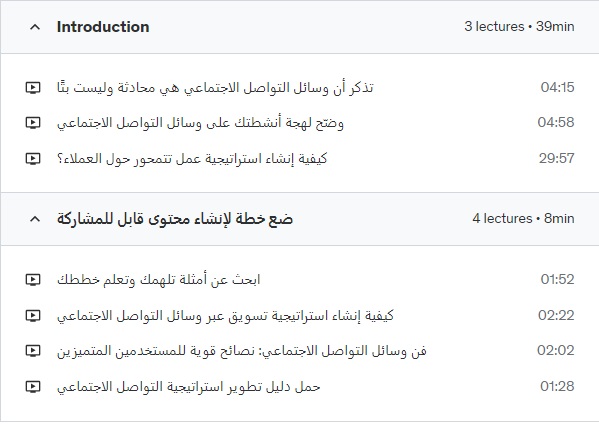Viewport: 599px width, 425px height.
Task: Open lecture كيفية إنشاء استراتيجية تسويق
Action: coord(225,316)
